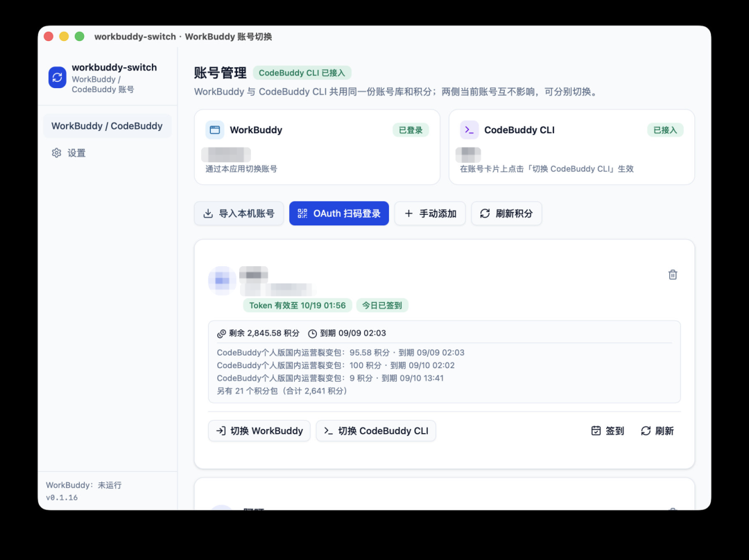Click OAuth 扫码登录 button
Viewport: 749px width, 560px height.
(339, 213)
